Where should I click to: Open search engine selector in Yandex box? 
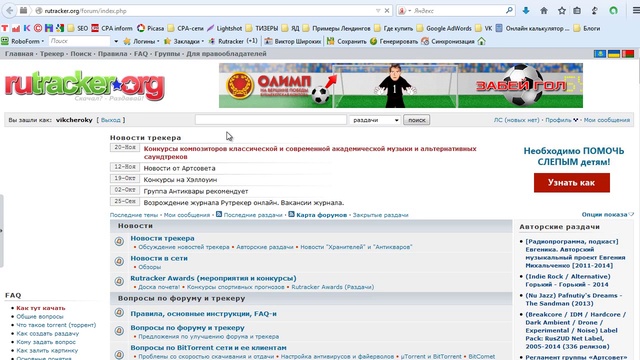tap(404, 11)
